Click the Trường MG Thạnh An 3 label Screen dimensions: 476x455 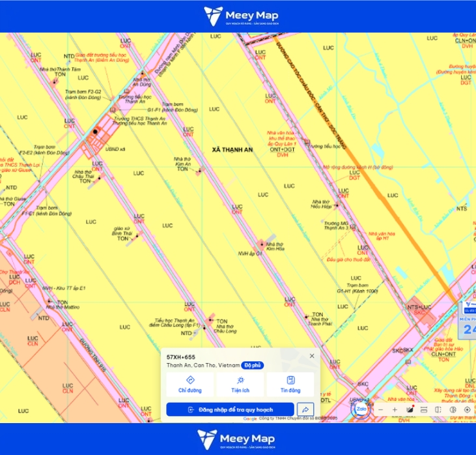tap(337, 226)
